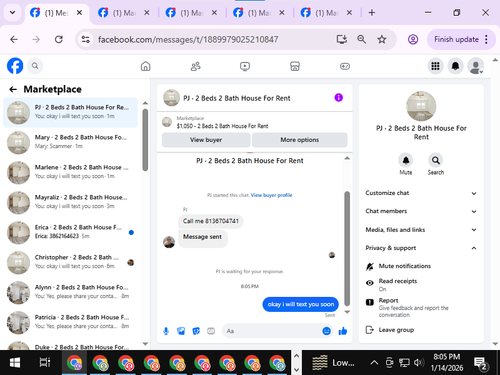This screenshot has width=500, height=375.
Task: Open Christopher 2 Beds 2 Bath conversation
Action: coord(70,262)
